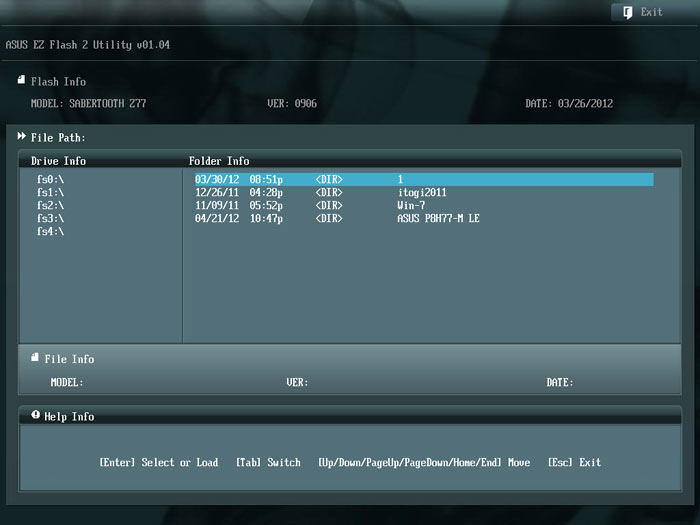Click the 12/26/11 date entry

217,192
